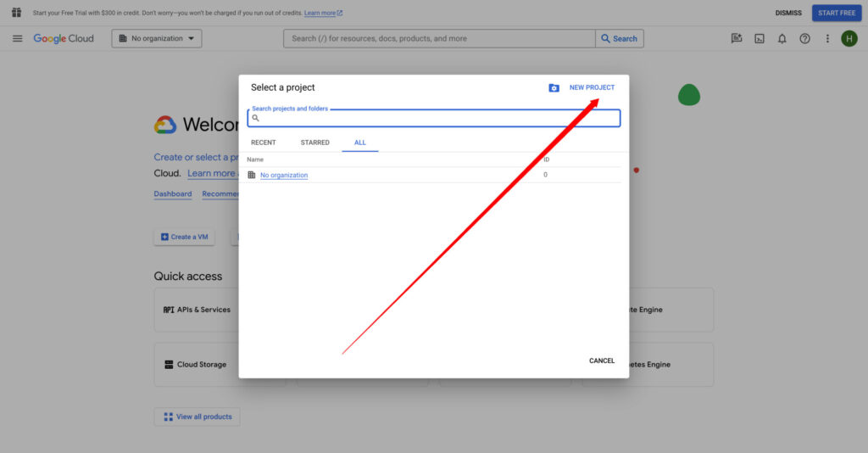The image size is (868, 453).
Task: Select No organization in the list
Action: pyautogui.click(x=284, y=175)
